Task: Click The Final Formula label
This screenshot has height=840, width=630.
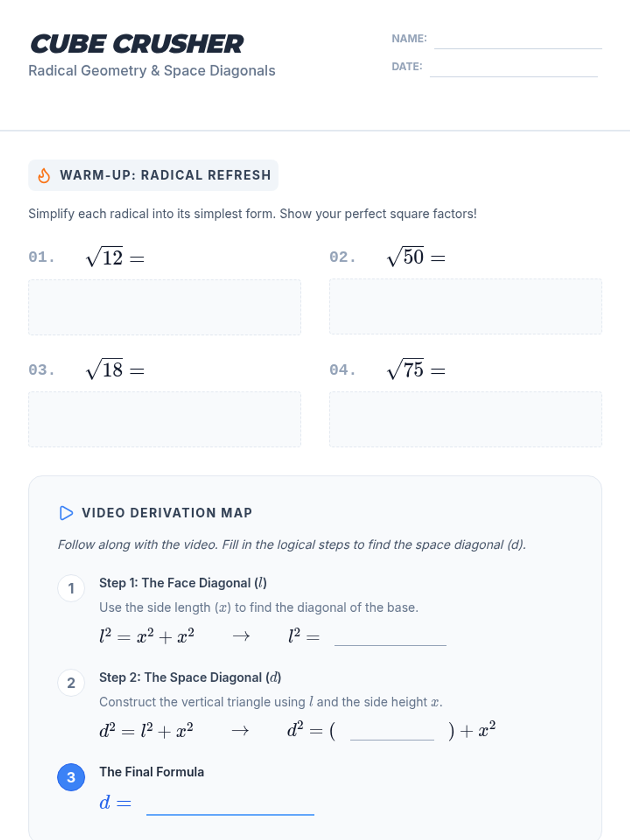Action: tap(152, 772)
